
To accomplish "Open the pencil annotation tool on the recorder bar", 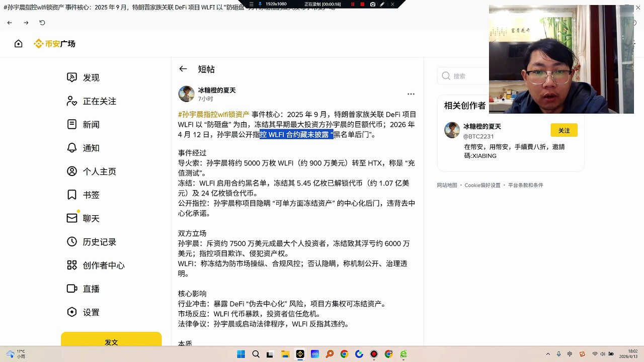I will [x=382, y=4].
